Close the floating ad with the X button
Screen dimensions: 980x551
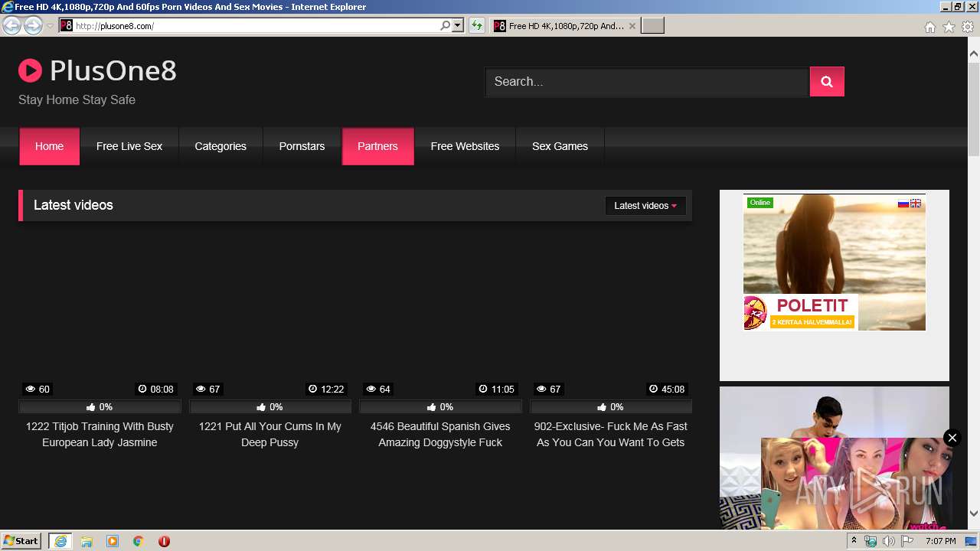pyautogui.click(x=952, y=438)
